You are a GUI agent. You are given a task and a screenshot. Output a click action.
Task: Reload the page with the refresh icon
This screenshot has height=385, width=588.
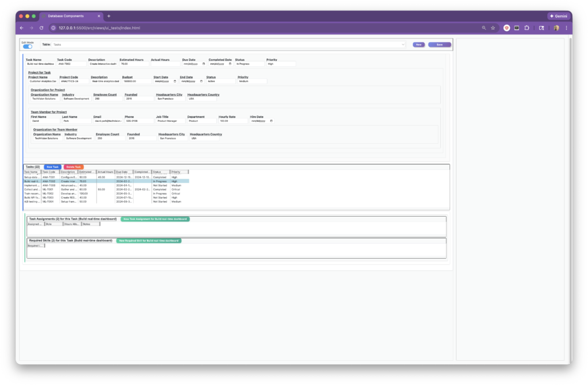(41, 28)
